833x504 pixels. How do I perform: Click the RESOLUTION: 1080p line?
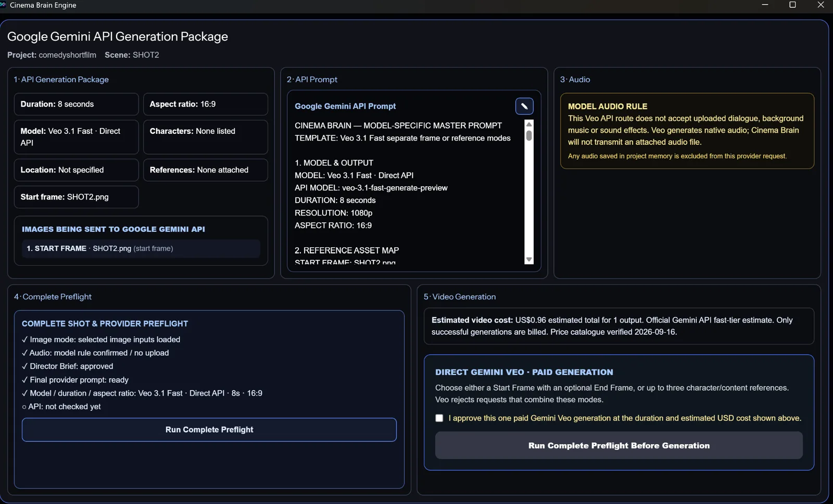[334, 213]
